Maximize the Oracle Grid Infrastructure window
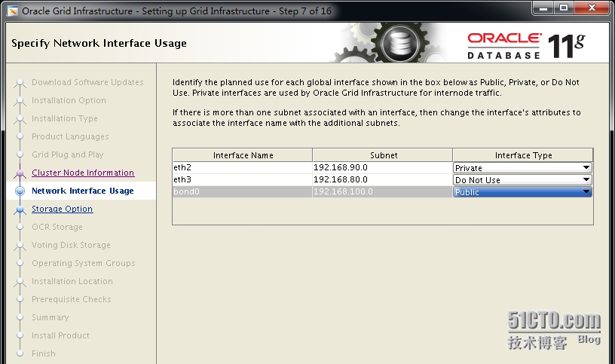615x364 pixels. pos(564,8)
